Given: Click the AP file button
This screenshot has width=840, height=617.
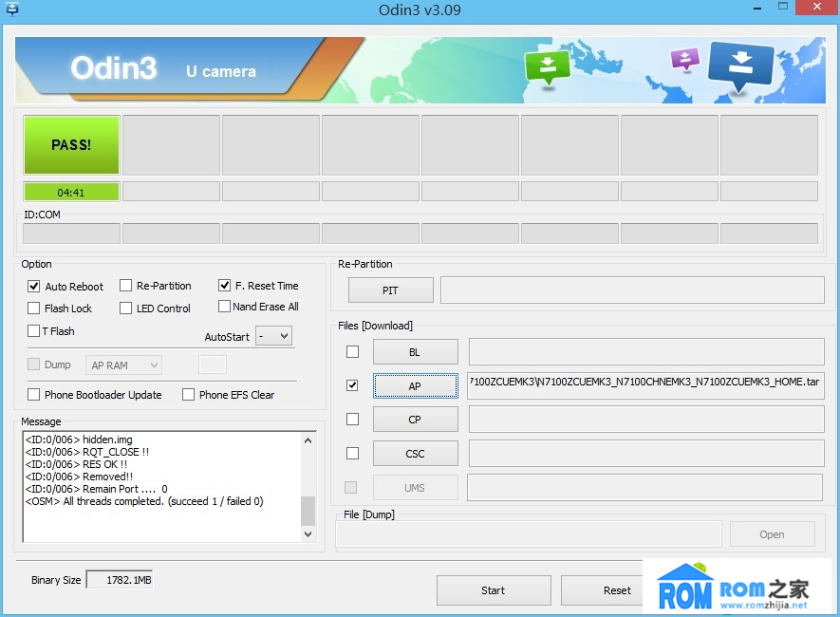Looking at the screenshot, I should pyautogui.click(x=415, y=386).
